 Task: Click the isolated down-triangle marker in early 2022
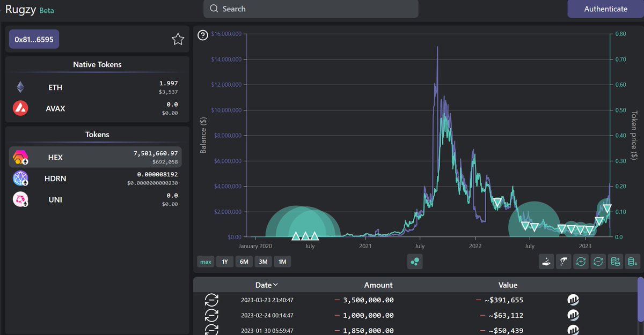pyautogui.click(x=497, y=203)
